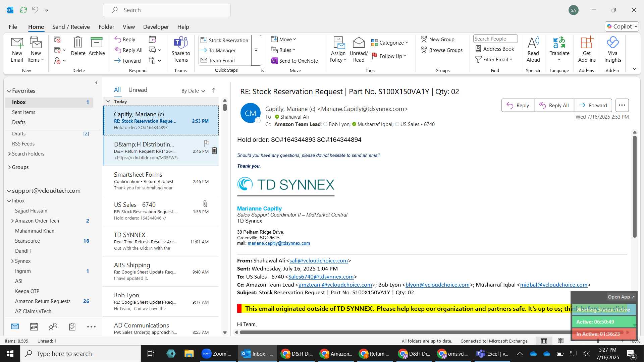Click the Mail icon in navigation bar
The image size is (644, 362).
pos(15,326)
